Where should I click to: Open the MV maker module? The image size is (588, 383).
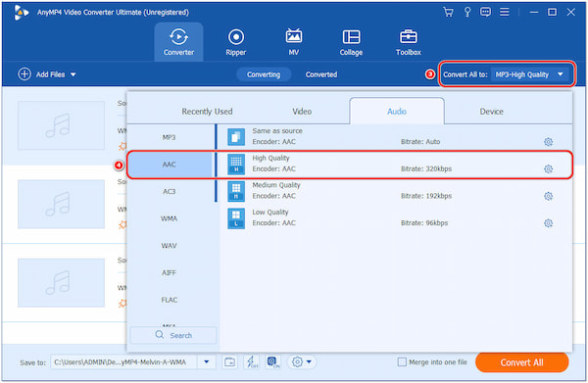tap(294, 42)
